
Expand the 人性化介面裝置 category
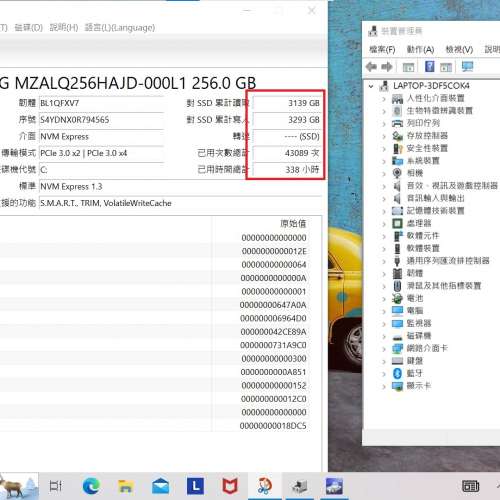coord(384,99)
